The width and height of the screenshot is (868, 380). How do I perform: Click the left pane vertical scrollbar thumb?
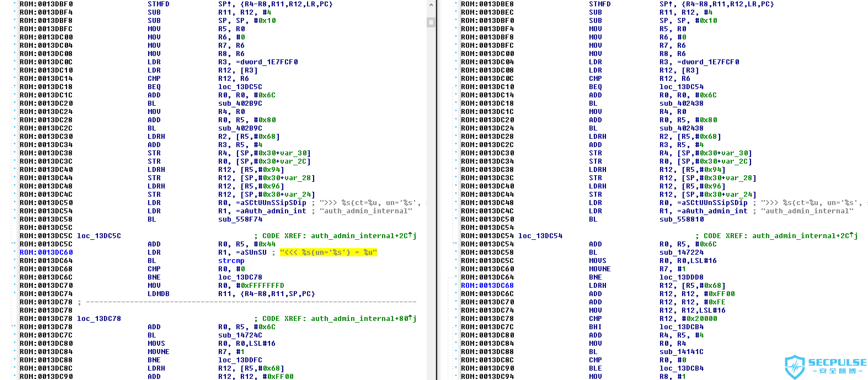point(431,22)
